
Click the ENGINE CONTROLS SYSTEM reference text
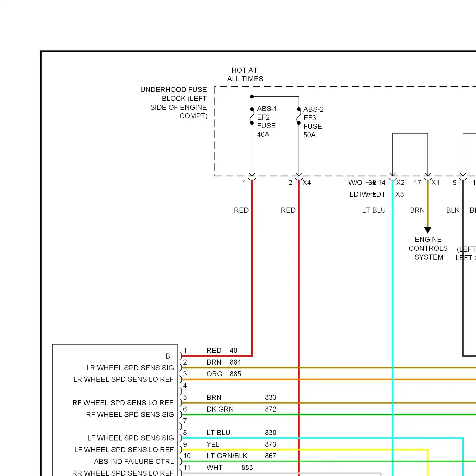coord(428,248)
